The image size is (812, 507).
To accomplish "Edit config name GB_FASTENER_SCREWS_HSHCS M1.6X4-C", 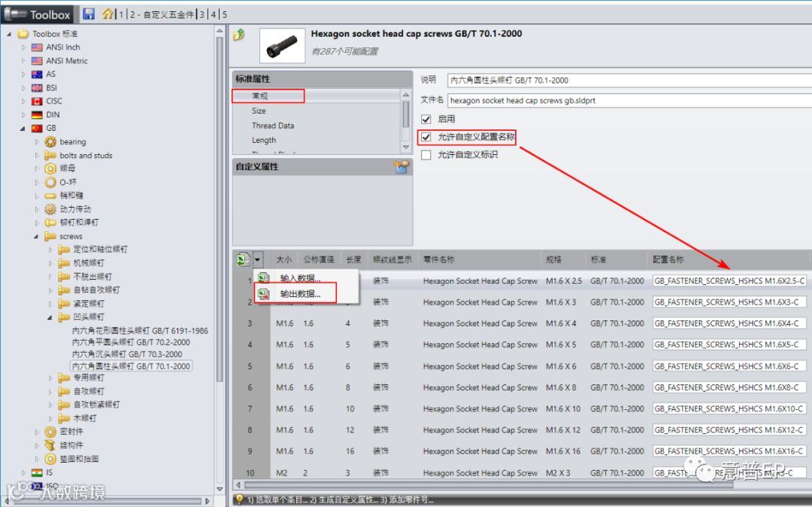I will (729, 323).
